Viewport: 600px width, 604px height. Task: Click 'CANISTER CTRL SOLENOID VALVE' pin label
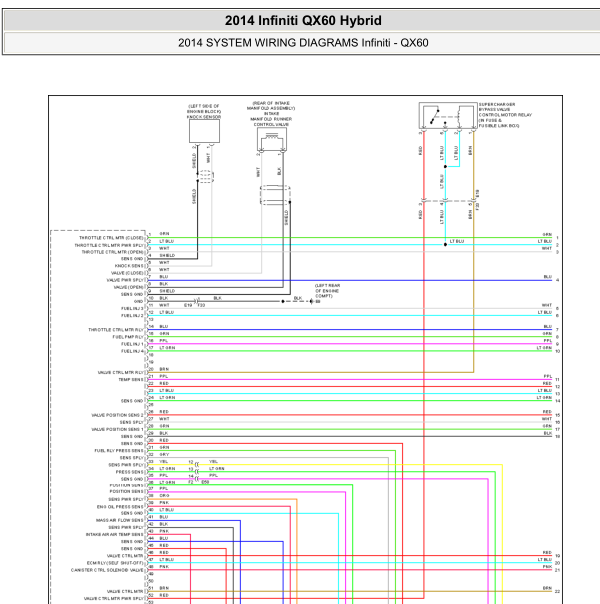107,570
